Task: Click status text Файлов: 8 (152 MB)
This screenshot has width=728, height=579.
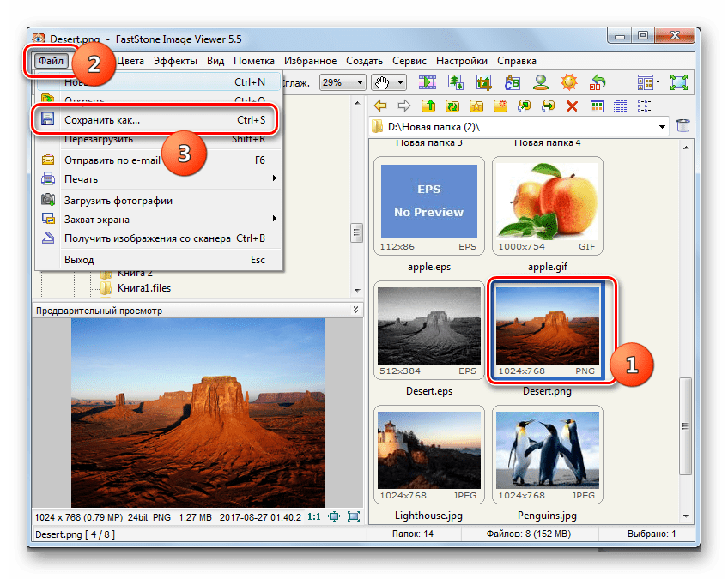Action: pyautogui.click(x=528, y=534)
